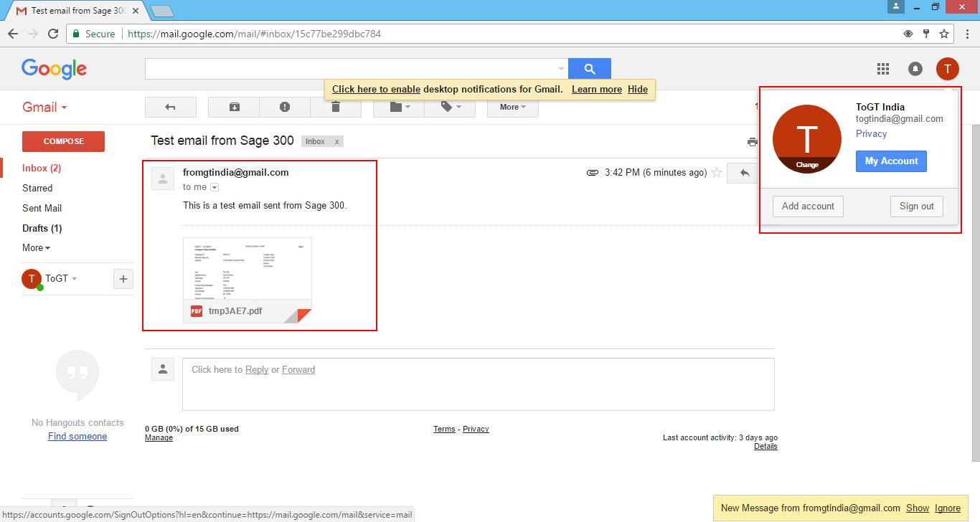Image resolution: width=980 pixels, height=522 pixels.
Task: Remove the Inbox label via its x
Action: click(x=337, y=141)
